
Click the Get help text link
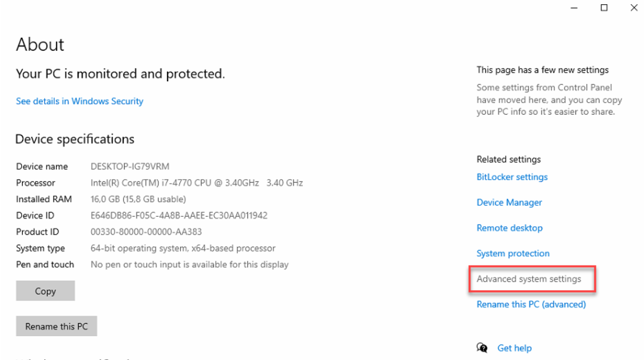coord(514,348)
